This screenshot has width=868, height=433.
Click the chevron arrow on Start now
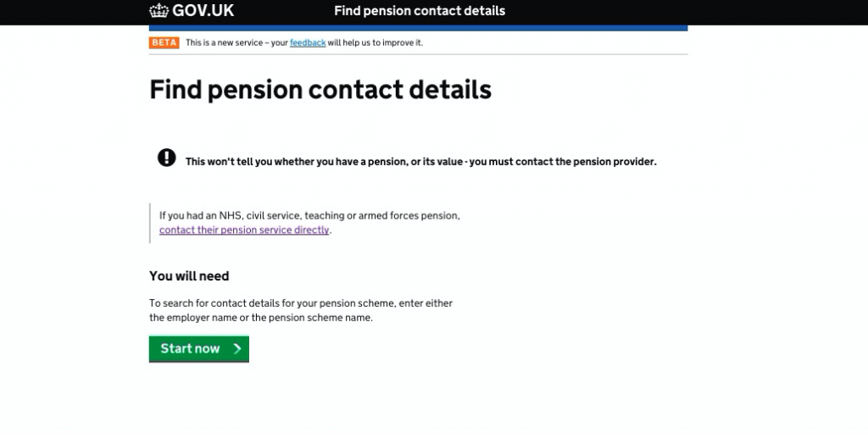click(237, 348)
